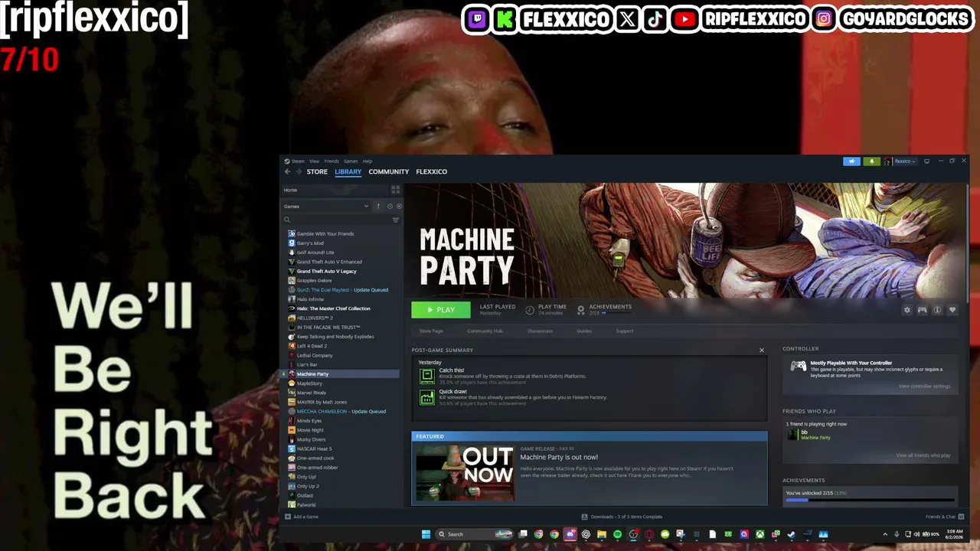Click the Steam icon in the taskbar

coord(792,534)
